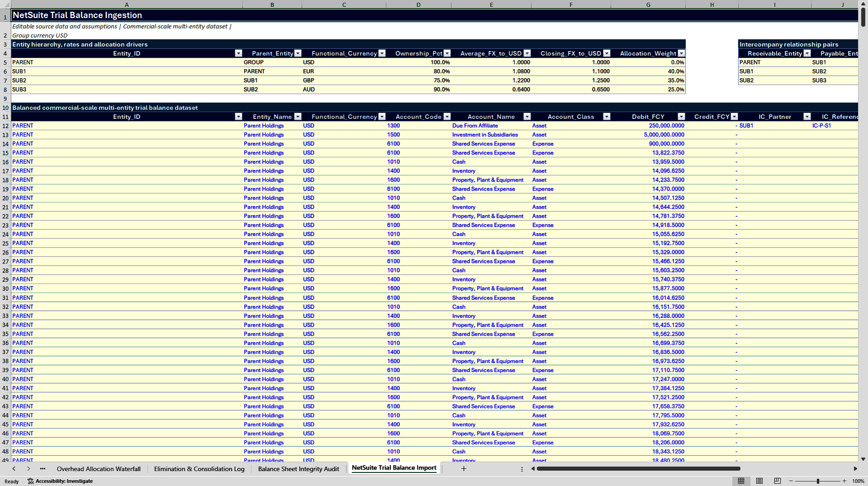
Task: Switch to Overhead Allocation Waterfall sheet
Action: point(99,469)
